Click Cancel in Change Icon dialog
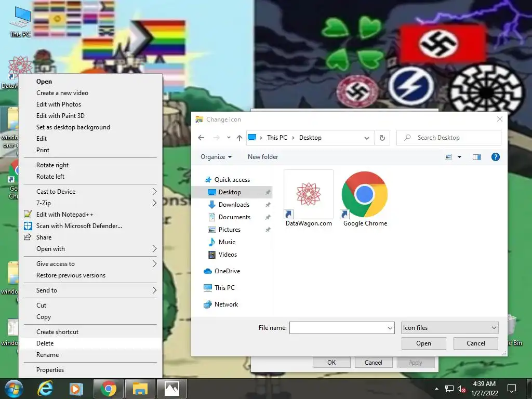This screenshot has width=532, height=399. pos(476,343)
